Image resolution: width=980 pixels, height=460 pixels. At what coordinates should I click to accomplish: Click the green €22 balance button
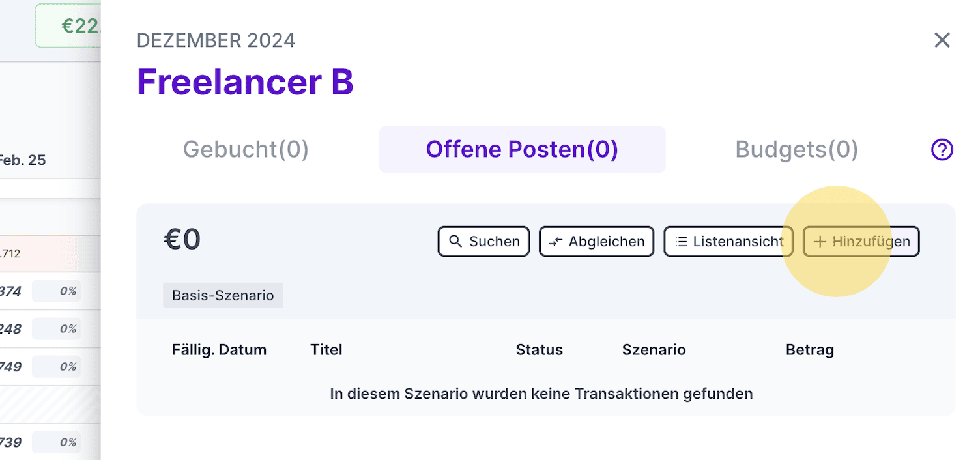[x=68, y=26]
